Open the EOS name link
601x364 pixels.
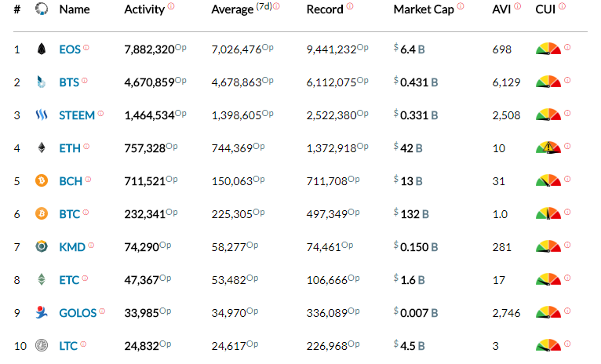click(70, 49)
